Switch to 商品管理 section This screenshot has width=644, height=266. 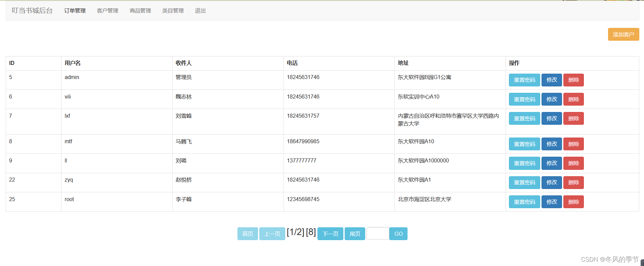tap(140, 11)
